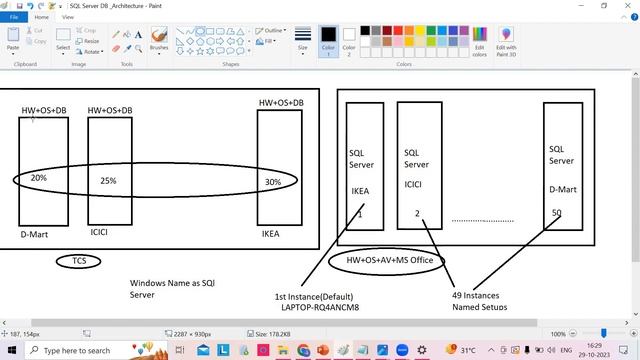Choose the Triangle shape

(240, 31)
